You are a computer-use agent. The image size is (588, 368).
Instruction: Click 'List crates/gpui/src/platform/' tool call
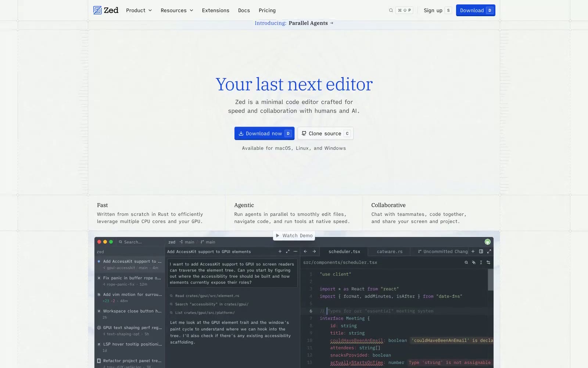pos(202,313)
